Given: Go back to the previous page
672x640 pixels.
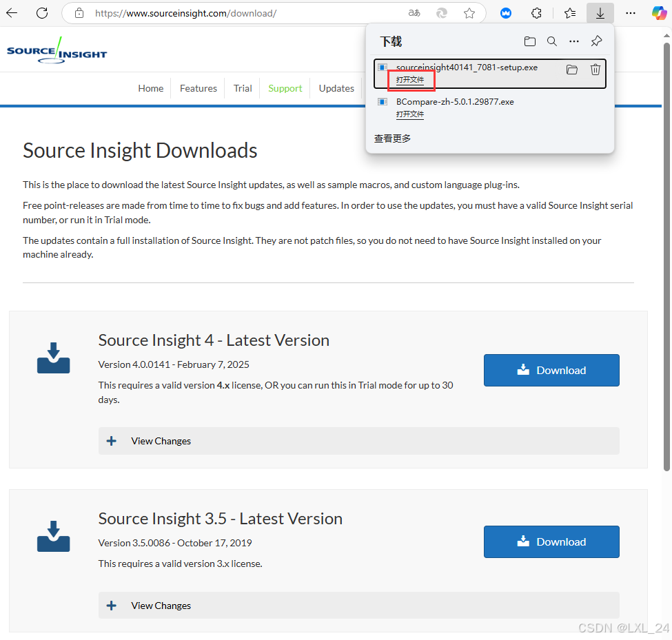Looking at the screenshot, I should tap(12, 13).
